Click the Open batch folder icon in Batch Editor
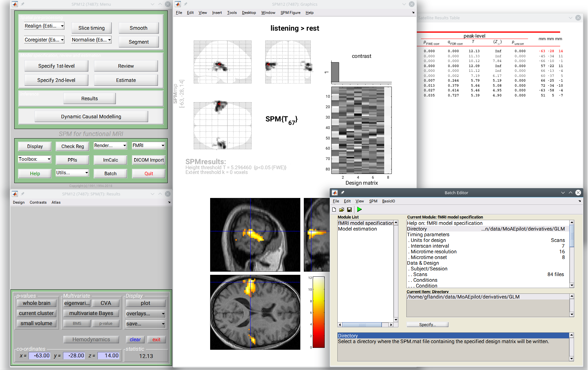The image size is (588, 370). pos(341,209)
